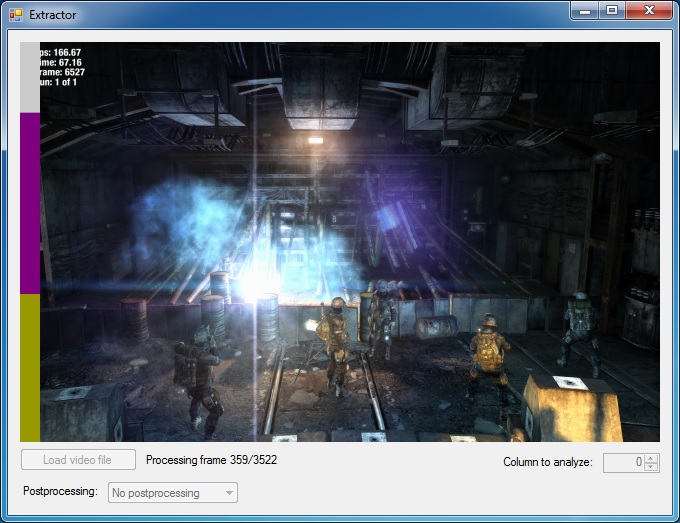Click the purple color band beside the video
The width and height of the screenshot is (680, 523).
30,203
